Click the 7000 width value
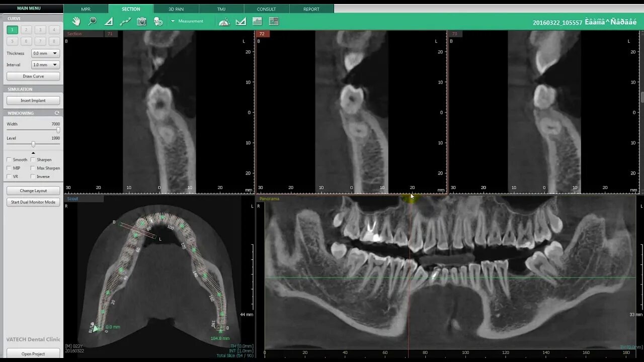 (x=55, y=124)
